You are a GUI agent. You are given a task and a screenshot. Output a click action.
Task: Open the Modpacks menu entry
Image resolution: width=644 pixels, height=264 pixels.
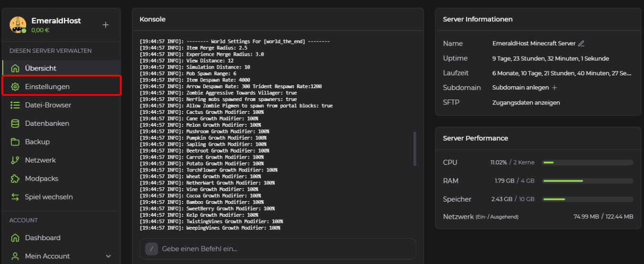point(41,179)
